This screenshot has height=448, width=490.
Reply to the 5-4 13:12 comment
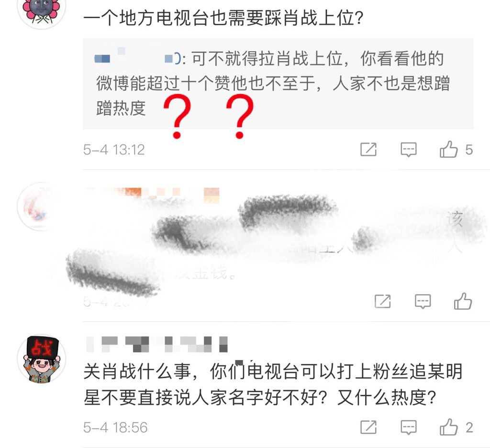click(409, 150)
